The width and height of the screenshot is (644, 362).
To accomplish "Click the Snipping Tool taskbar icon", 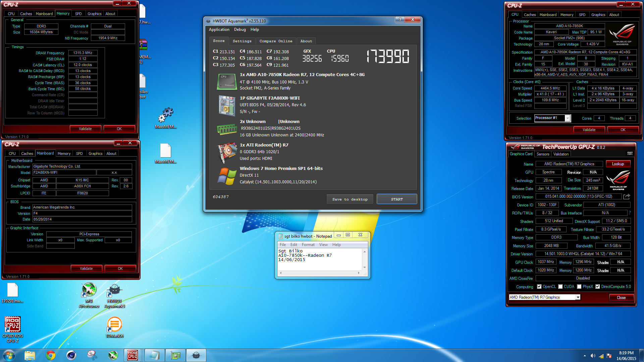I will [92, 355].
